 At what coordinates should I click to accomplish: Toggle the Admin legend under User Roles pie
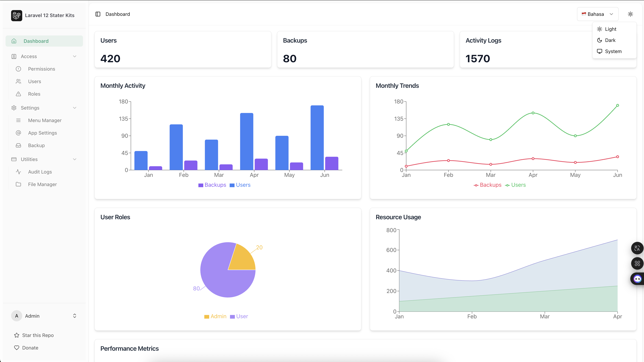point(215,316)
